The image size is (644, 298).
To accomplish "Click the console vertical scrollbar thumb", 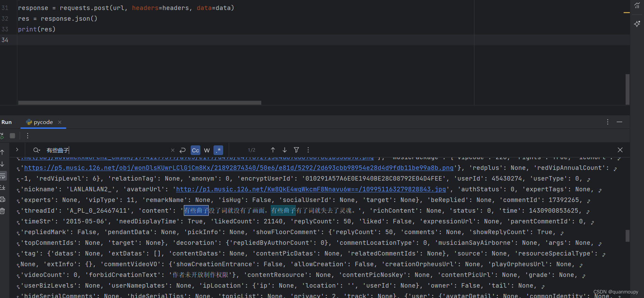I will click(x=627, y=236).
